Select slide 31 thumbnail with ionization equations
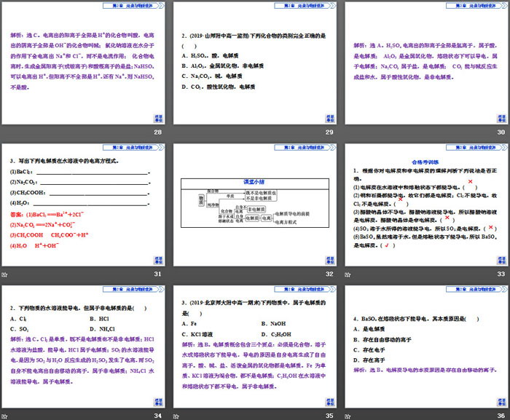The width and height of the screenshot is (510, 420). point(83,205)
